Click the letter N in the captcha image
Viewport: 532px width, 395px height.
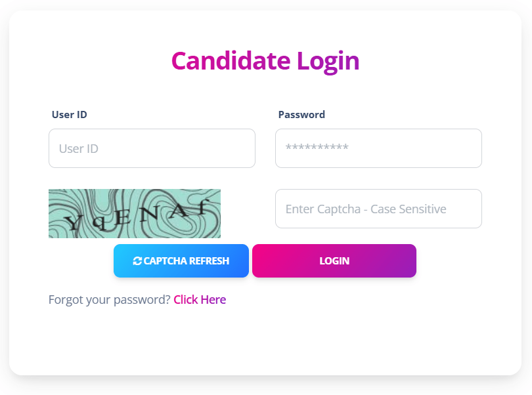point(149,215)
